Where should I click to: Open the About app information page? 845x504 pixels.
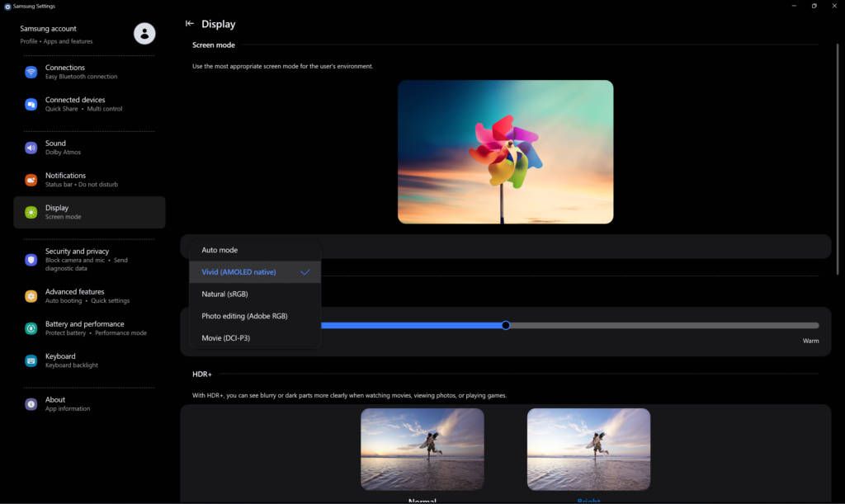click(89, 404)
